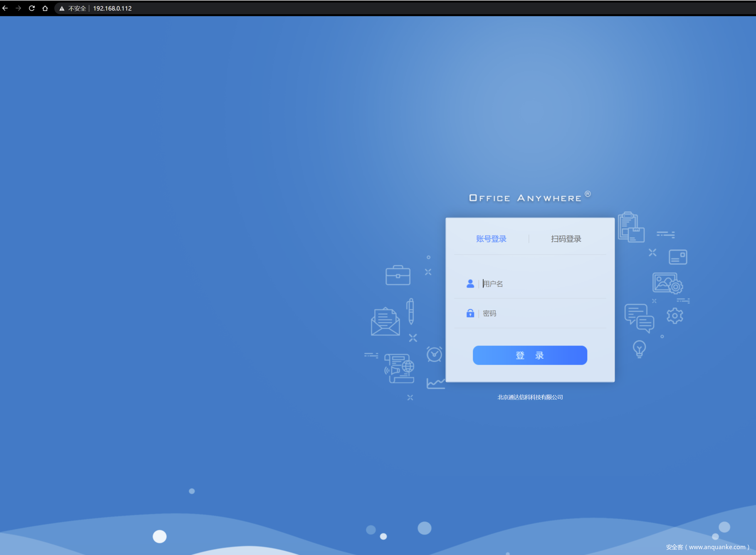Click the gear settings decoration icon
Screen dimensions: 756x555
click(674, 316)
